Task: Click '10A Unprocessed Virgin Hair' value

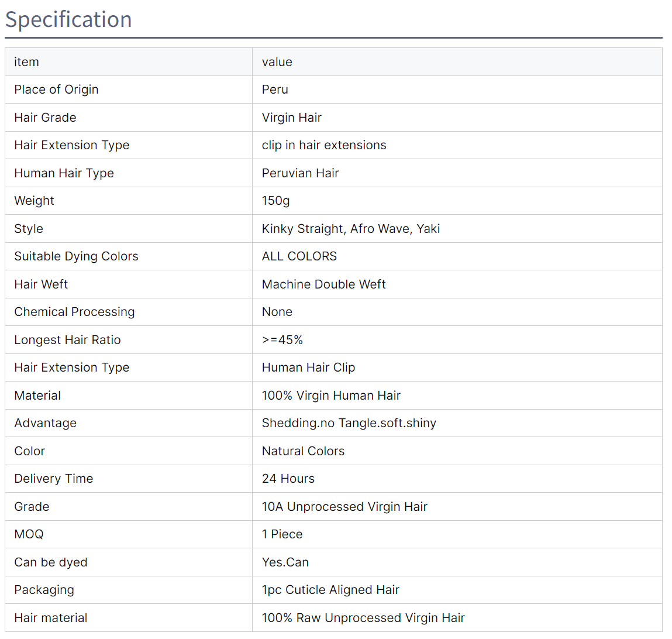Action: [x=344, y=507]
